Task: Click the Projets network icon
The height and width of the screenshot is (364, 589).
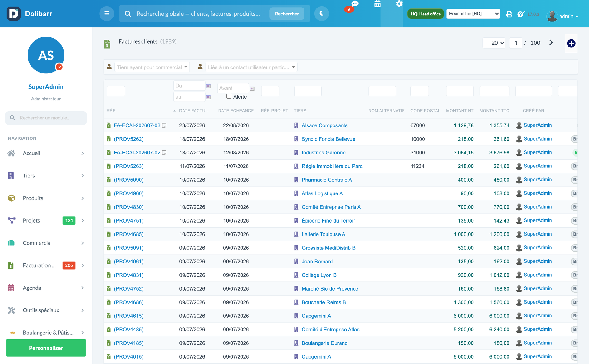Action: click(x=11, y=220)
